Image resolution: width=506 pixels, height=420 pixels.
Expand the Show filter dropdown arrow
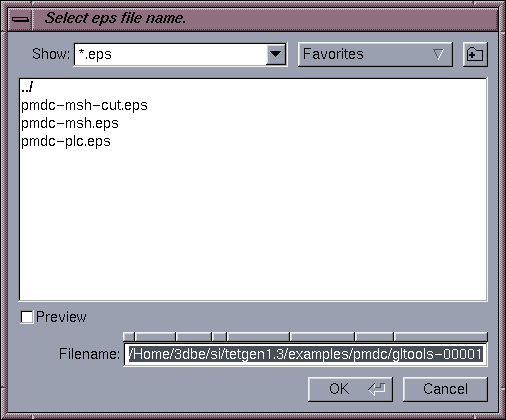pos(276,54)
